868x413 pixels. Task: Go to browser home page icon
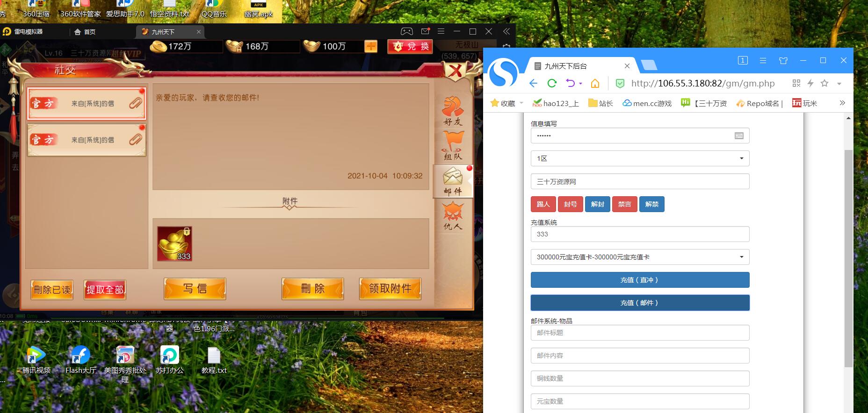click(x=595, y=83)
